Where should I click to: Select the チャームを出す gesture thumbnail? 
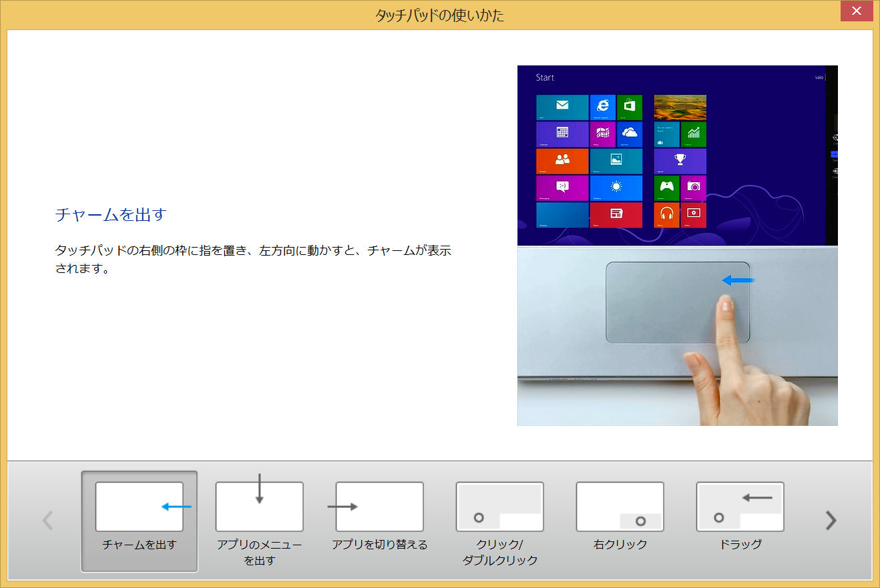tap(139, 521)
